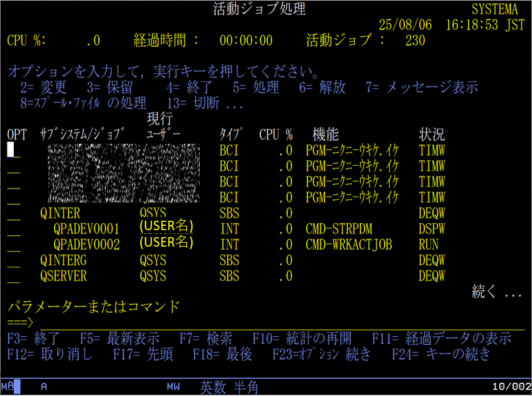Image resolution: width=532 pixels, height=396 pixels.
Task: Click option 7= メッセージ表示 in the legend
Action: (422, 88)
